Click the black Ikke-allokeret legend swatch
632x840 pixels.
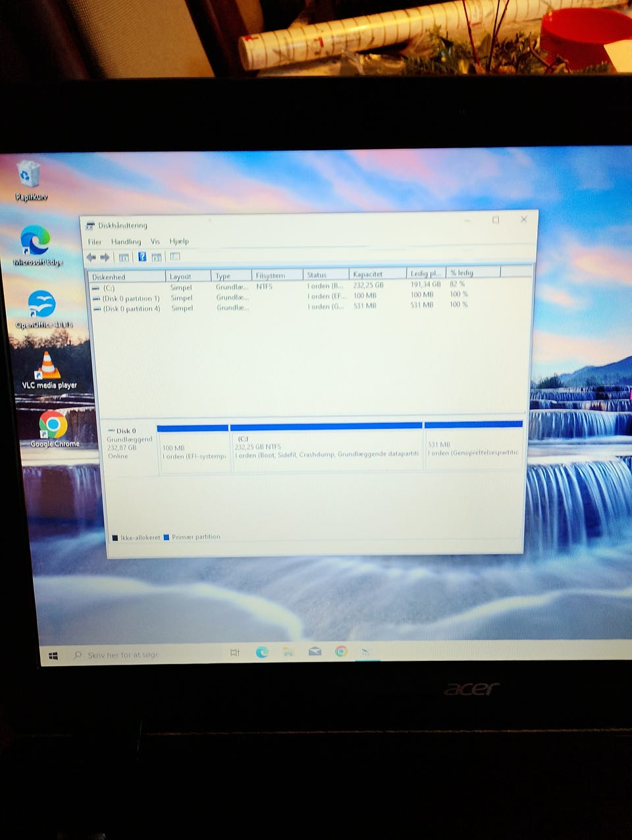tap(115, 538)
